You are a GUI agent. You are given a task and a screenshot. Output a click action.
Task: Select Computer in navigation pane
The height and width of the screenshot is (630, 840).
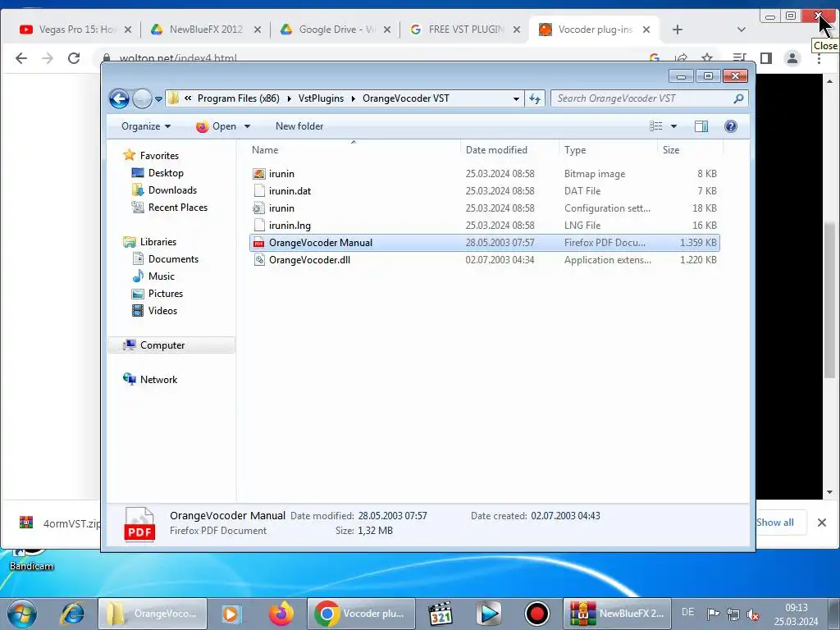pos(171,345)
